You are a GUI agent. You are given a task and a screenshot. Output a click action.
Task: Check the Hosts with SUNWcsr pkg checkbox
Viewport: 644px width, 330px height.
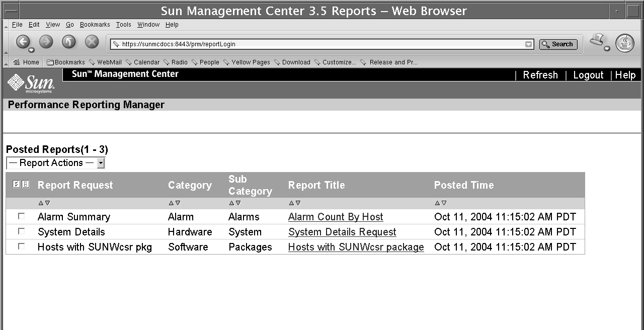click(21, 246)
